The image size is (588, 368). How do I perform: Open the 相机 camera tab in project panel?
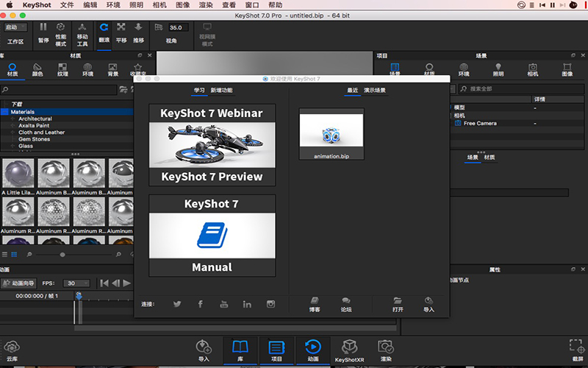coord(533,70)
